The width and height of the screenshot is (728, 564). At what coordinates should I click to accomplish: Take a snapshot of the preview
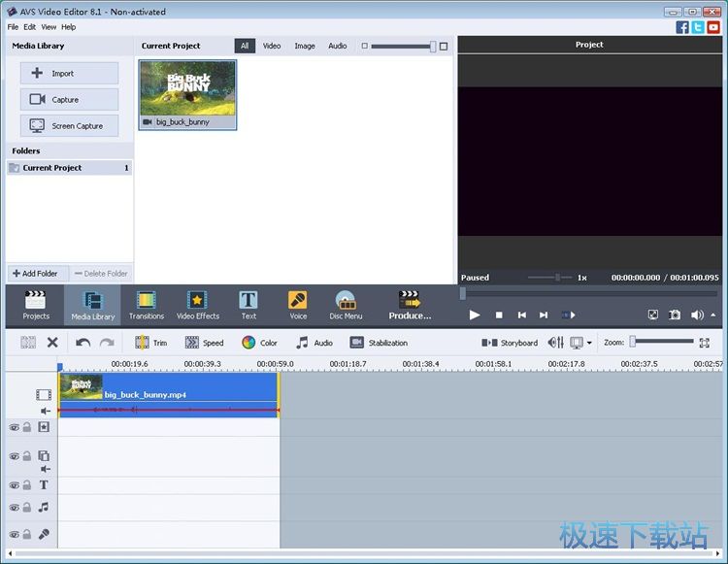point(675,315)
